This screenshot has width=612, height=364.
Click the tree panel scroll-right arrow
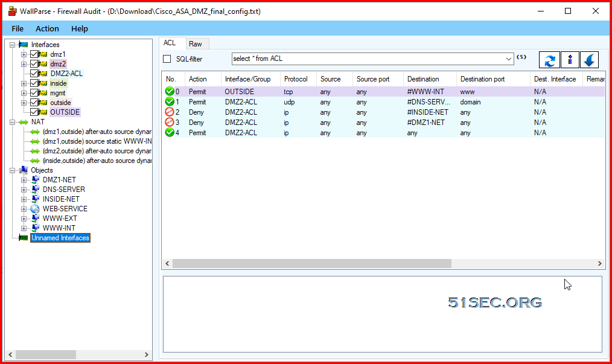(x=147, y=354)
